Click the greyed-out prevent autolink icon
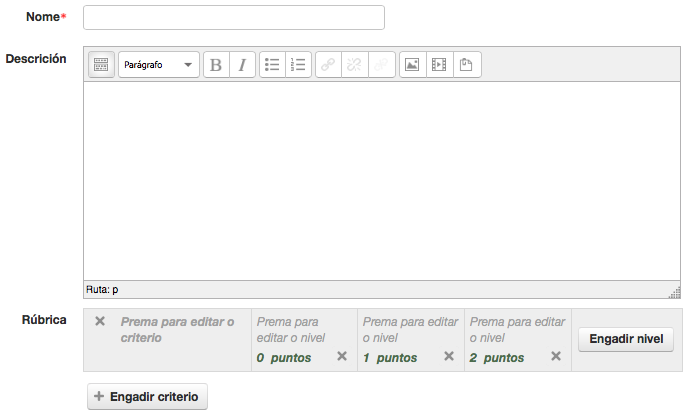This screenshot has height=415, width=689. tap(381, 65)
